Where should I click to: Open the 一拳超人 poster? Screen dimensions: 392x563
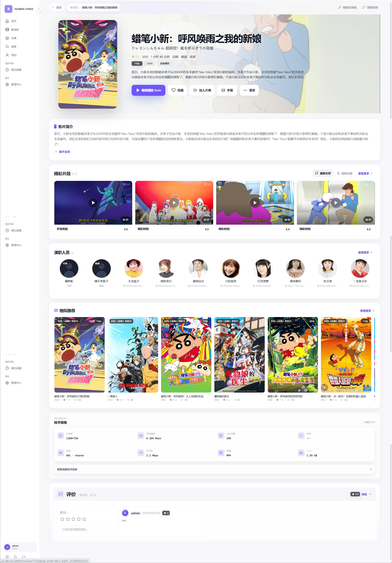click(133, 355)
